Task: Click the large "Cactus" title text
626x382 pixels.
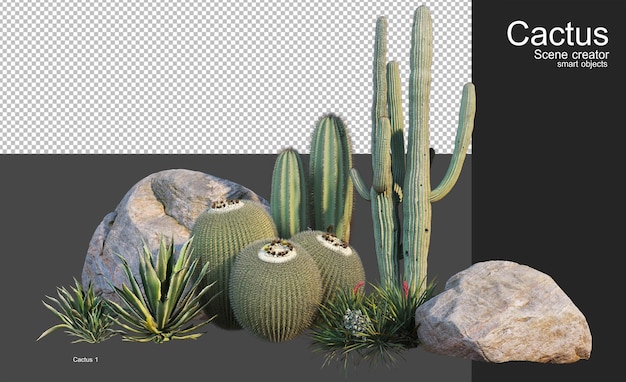Action: pos(557,34)
